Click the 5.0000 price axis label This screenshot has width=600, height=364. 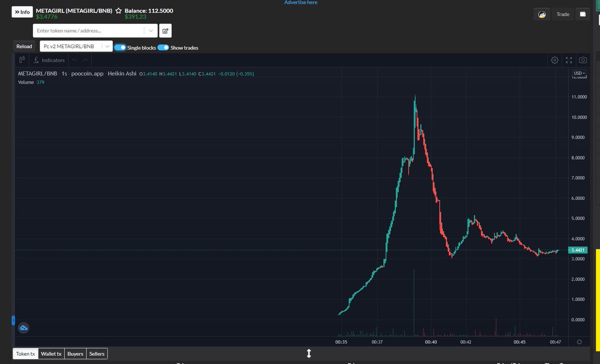click(579, 218)
